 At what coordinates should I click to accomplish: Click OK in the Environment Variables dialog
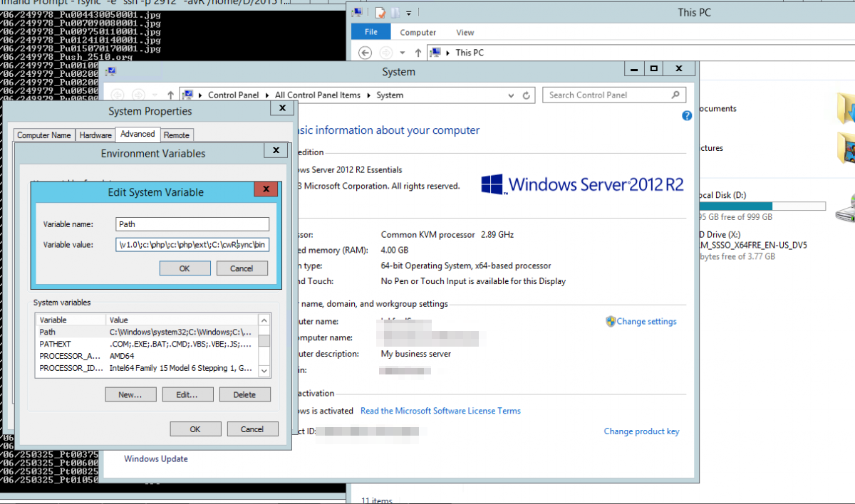pyautogui.click(x=195, y=429)
